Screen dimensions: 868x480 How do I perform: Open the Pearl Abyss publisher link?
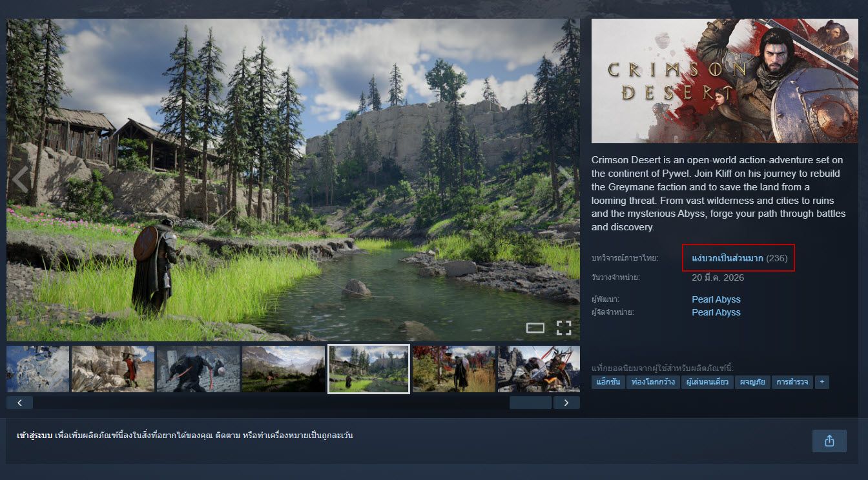[x=716, y=312]
